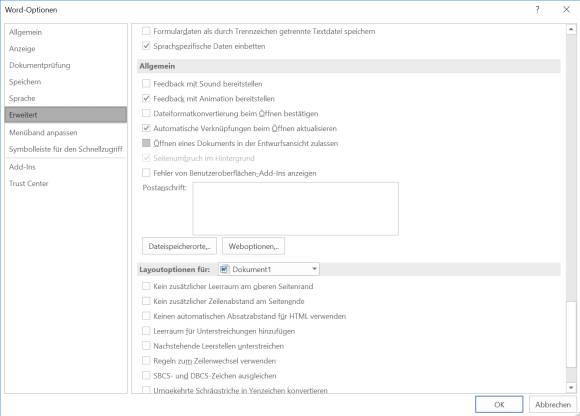The height and width of the screenshot is (416, 580).
Task: Enable Feedback mit Sound bereitstellen
Action: tap(146, 84)
